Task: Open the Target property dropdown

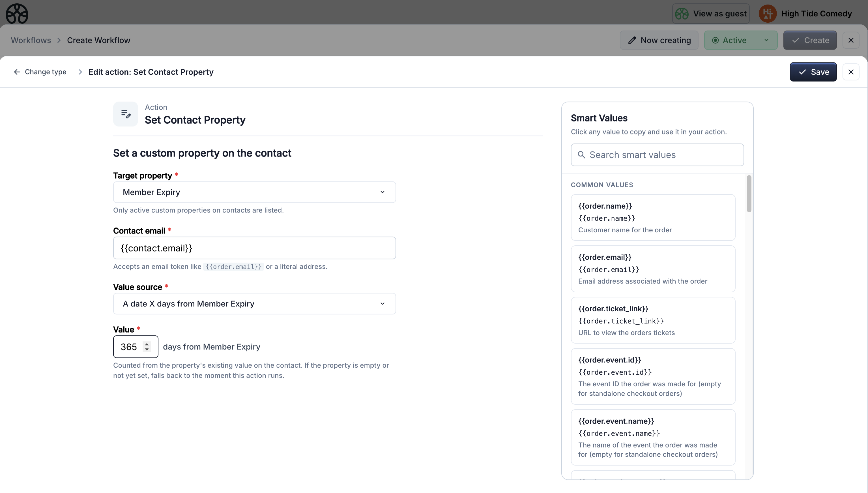Action: click(254, 192)
